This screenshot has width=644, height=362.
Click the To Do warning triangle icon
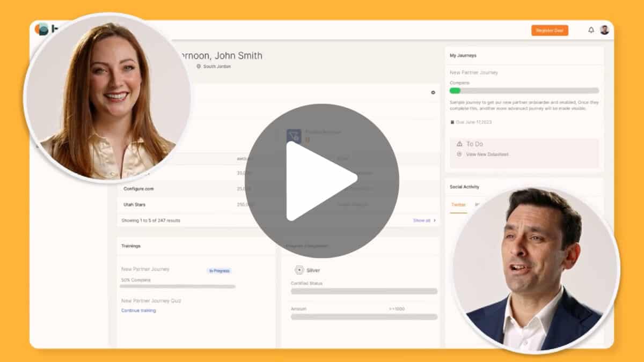tap(459, 144)
